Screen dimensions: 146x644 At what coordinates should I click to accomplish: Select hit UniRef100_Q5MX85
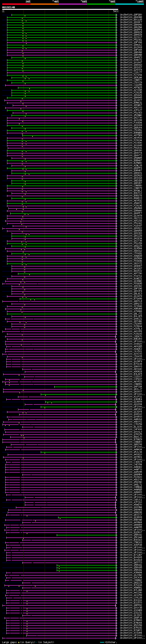pos(131,567)
